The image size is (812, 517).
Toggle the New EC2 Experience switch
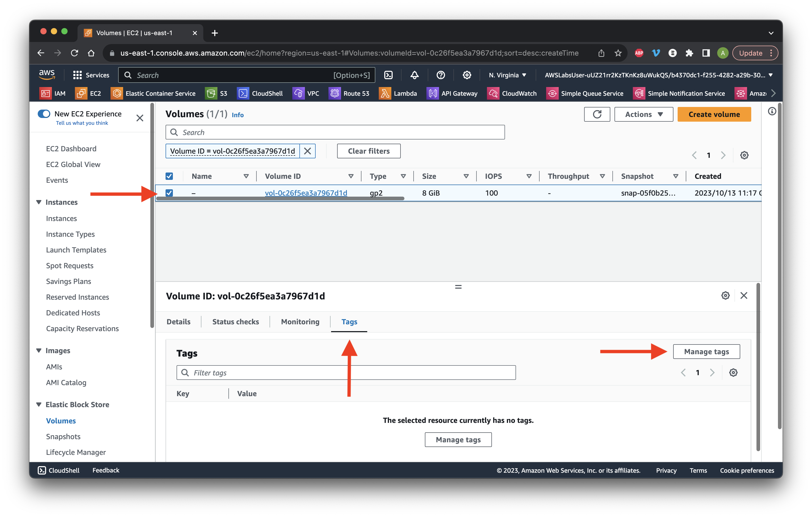coord(44,114)
